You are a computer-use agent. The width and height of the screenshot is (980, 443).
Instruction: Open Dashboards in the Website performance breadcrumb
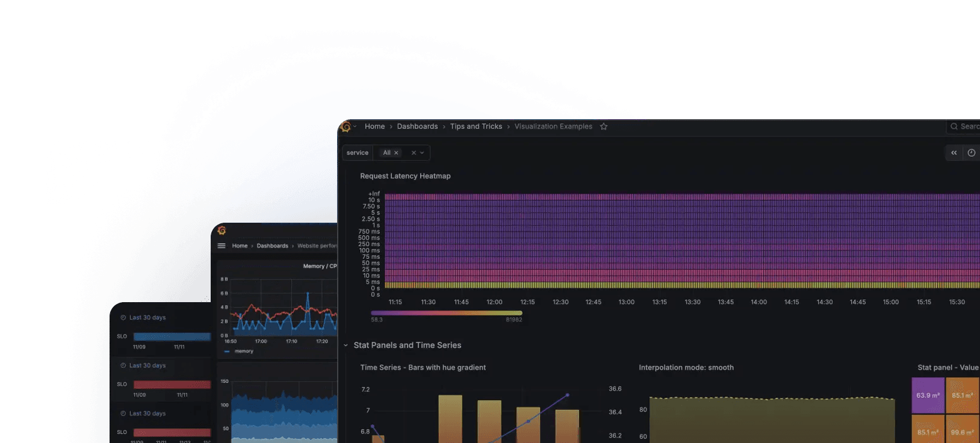[x=272, y=246]
